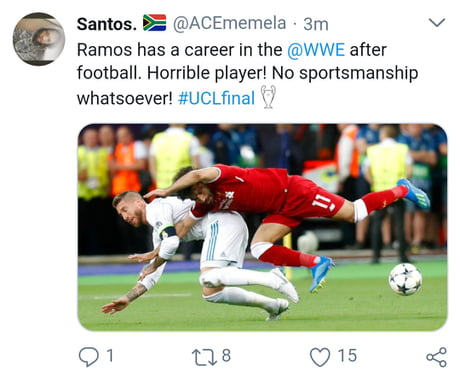This screenshot has width=460, height=377.
Task: Open the @WWE mention link
Action: pos(316,50)
